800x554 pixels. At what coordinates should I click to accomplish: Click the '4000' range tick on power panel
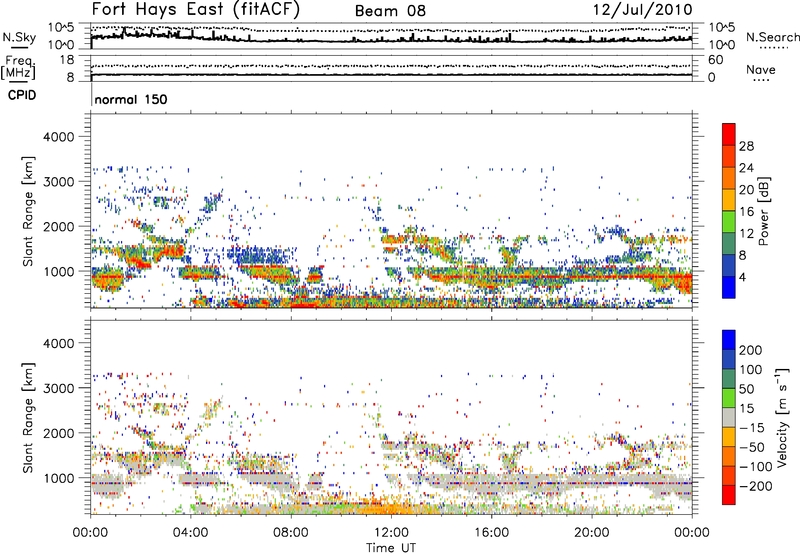59,137
